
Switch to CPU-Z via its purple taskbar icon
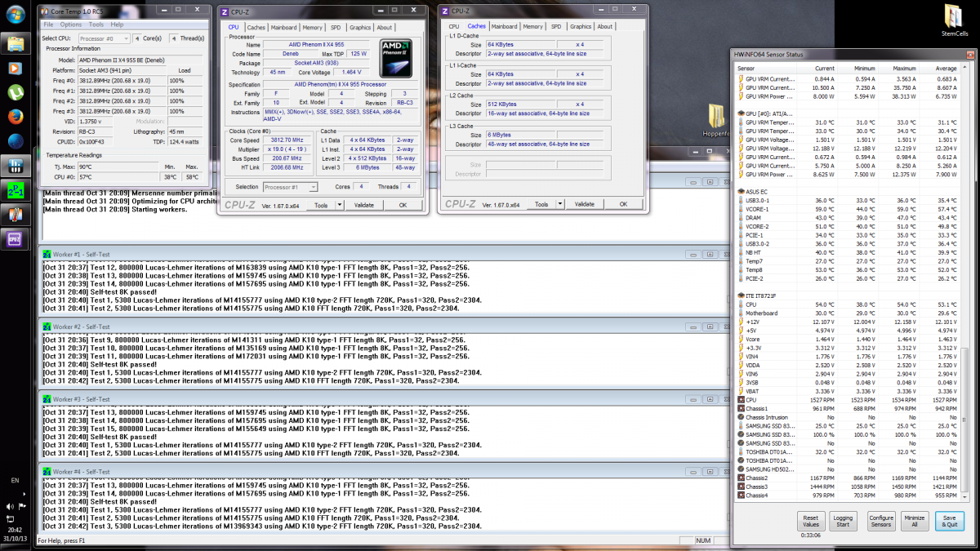[x=15, y=239]
